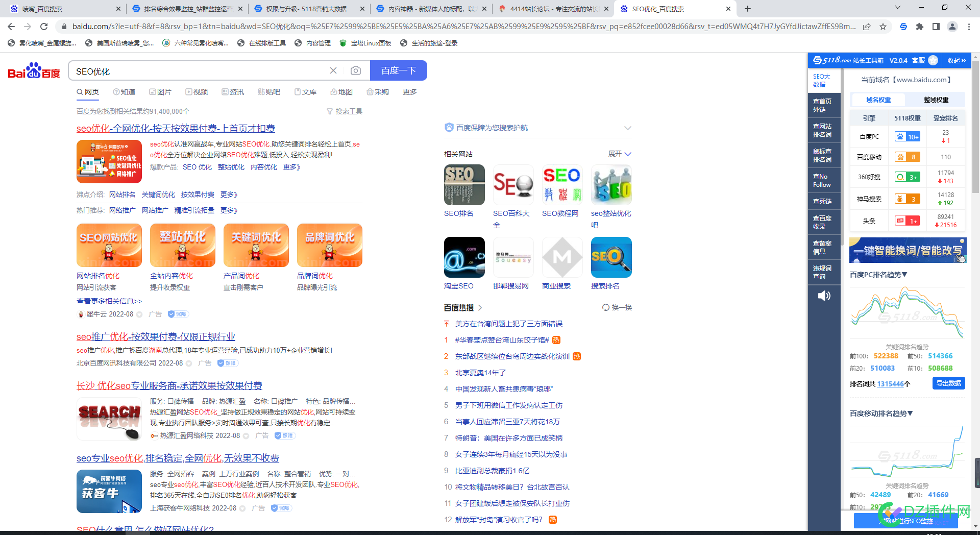The image size is (980, 535).
Task: Switch to 图片 search tab
Action: tap(160, 92)
